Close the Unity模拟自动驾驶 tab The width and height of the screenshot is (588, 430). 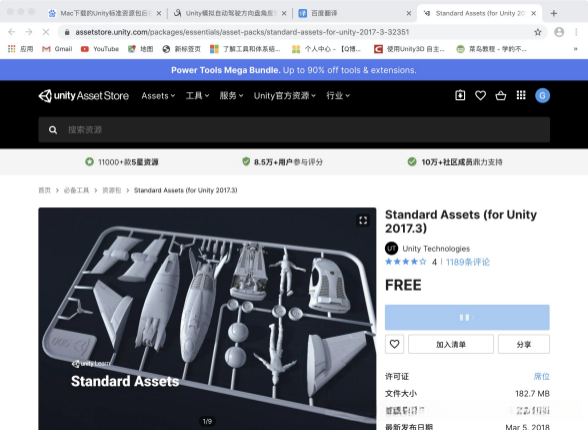click(284, 13)
